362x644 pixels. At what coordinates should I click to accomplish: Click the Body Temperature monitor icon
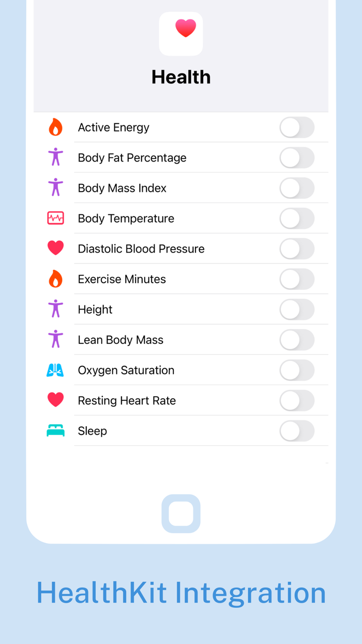click(55, 218)
